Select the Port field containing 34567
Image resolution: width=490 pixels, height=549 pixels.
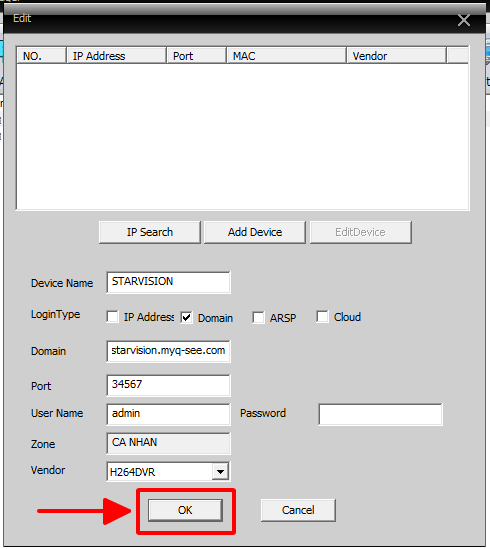click(168, 385)
